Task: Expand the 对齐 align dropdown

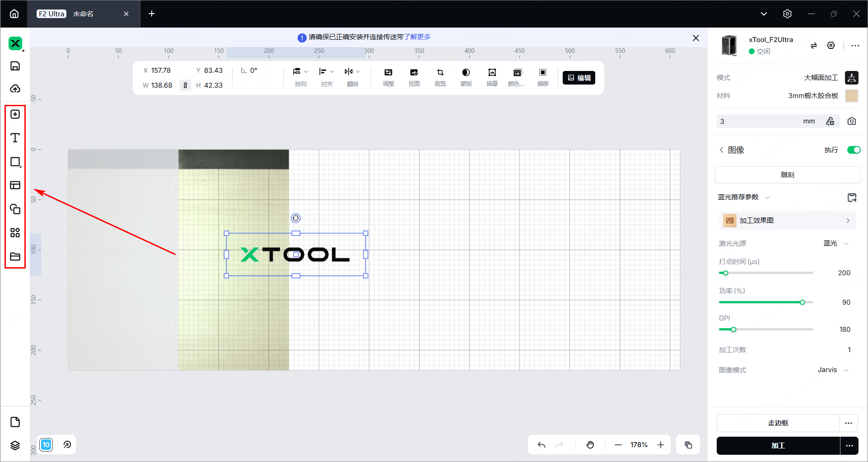Action: pos(326,72)
